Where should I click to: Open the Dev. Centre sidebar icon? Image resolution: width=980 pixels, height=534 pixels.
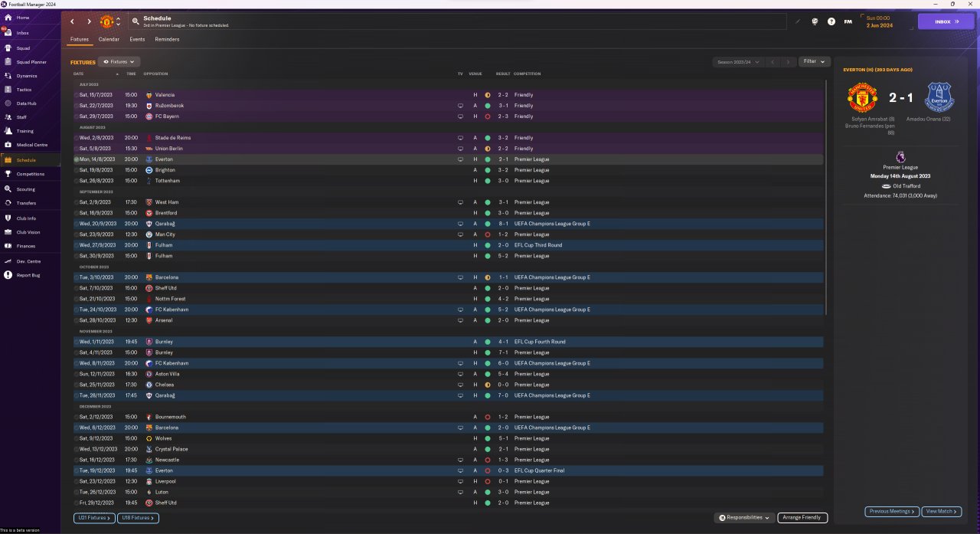pos(8,261)
